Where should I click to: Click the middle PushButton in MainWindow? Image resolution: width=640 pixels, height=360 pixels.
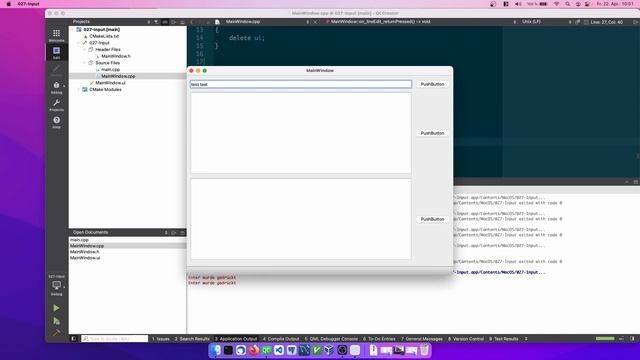pos(432,133)
